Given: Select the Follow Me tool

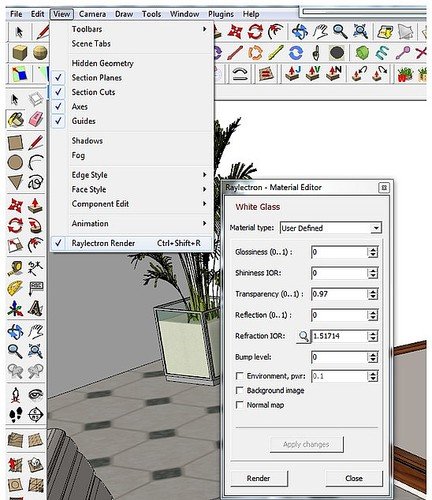Looking at the screenshot, I should (35, 226).
